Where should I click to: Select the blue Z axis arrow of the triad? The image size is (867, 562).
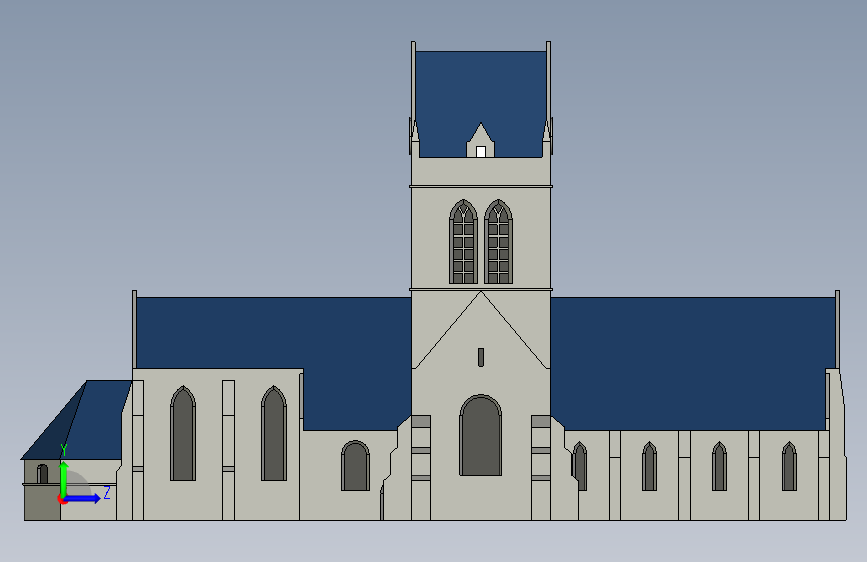tap(82, 498)
